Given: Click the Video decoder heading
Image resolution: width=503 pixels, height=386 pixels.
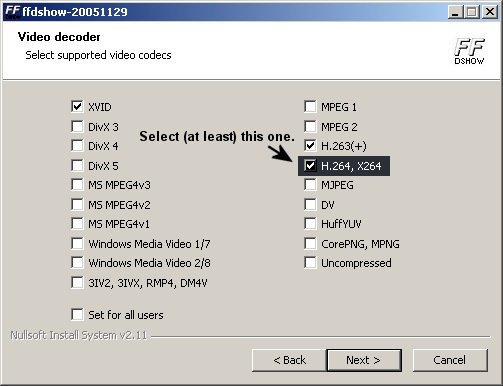Looking at the screenshot, I should click(59, 37).
